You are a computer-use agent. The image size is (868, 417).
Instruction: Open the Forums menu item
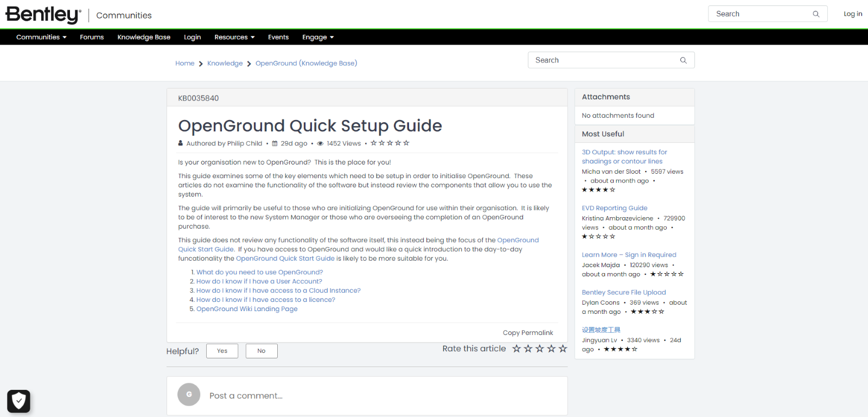(x=92, y=37)
